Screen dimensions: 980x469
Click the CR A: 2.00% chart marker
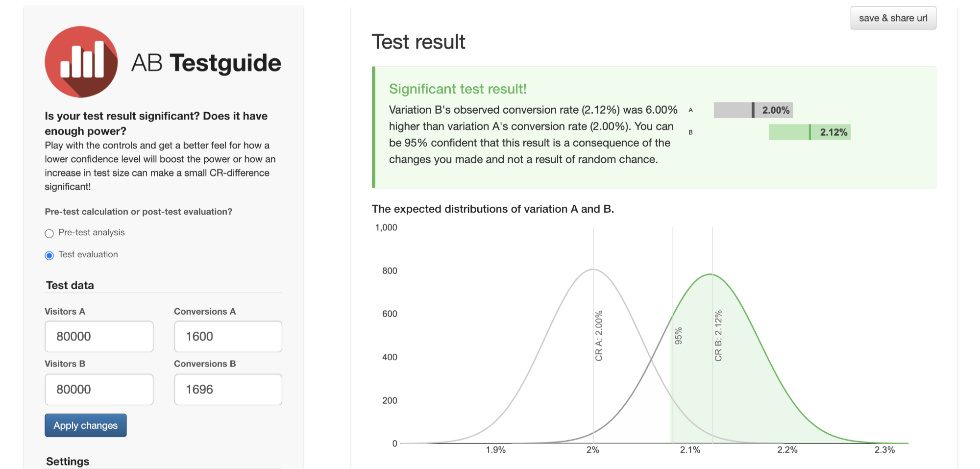599,336
